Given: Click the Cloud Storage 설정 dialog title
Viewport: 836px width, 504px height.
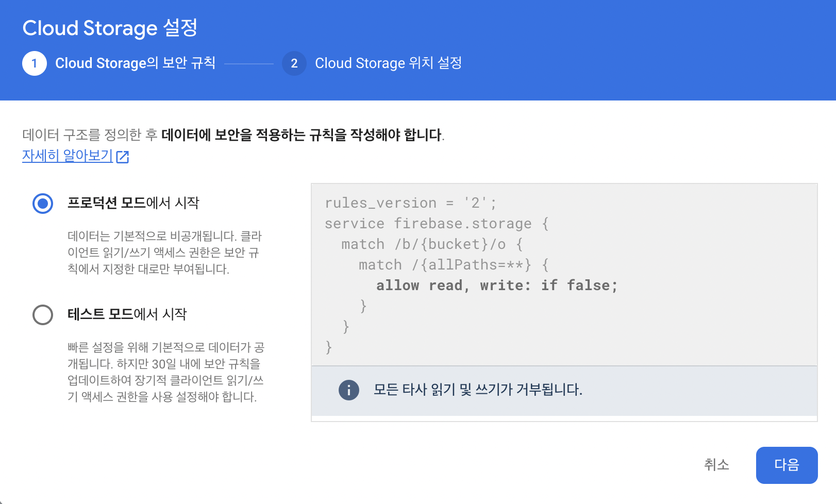Looking at the screenshot, I should 110,28.
